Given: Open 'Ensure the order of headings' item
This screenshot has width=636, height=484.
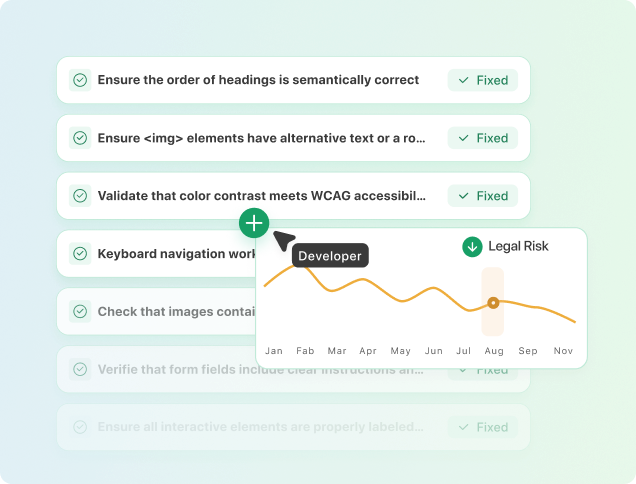Looking at the screenshot, I should pyautogui.click(x=258, y=80).
